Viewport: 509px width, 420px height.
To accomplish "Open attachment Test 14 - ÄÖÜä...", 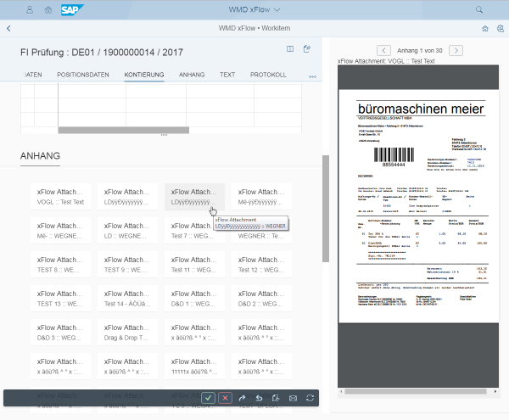I will pos(127,299).
